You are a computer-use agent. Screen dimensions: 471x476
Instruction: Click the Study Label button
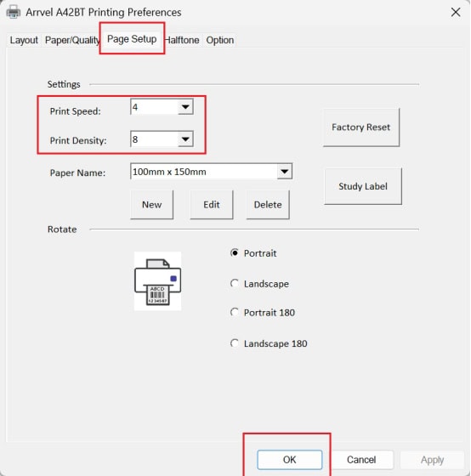pyautogui.click(x=363, y=186)
